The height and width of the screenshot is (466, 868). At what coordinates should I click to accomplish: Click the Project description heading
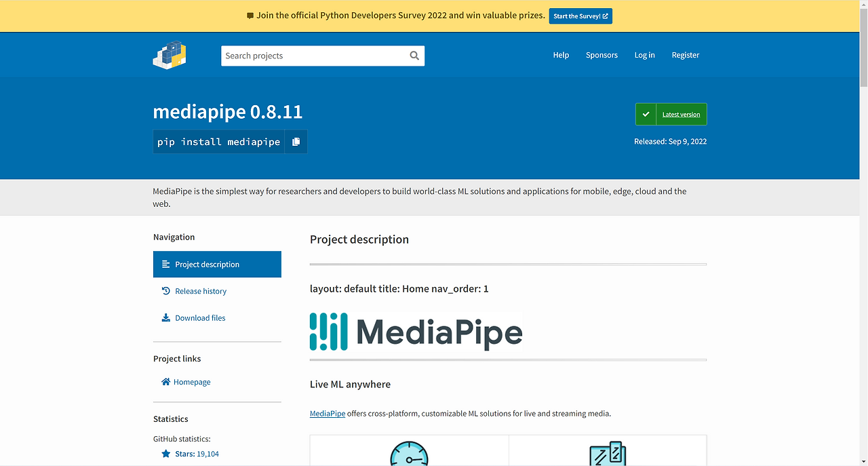click(359, 239)
